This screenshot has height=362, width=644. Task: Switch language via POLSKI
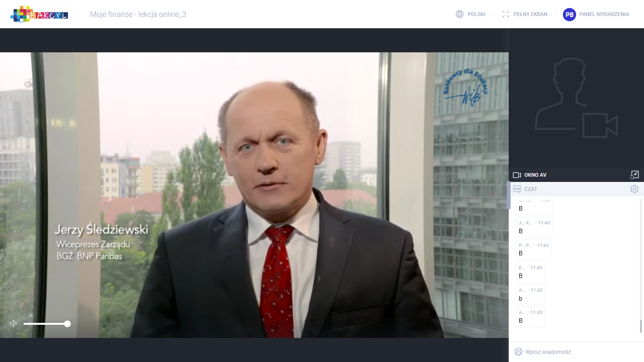tap(477, 14)
